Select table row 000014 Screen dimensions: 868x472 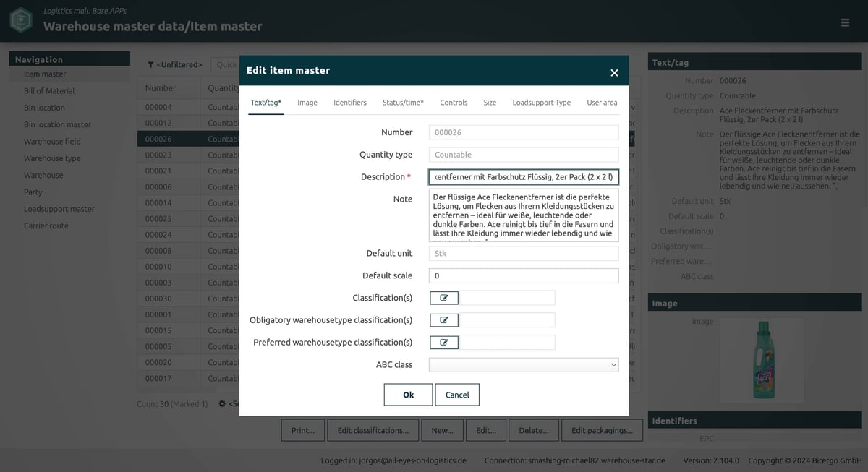[188, 203]
